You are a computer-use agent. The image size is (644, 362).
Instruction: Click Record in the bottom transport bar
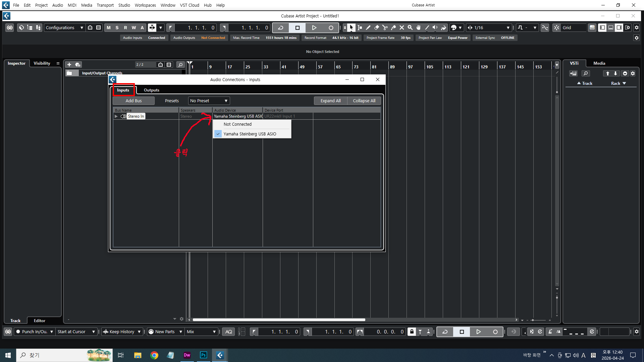pos(495,331)
